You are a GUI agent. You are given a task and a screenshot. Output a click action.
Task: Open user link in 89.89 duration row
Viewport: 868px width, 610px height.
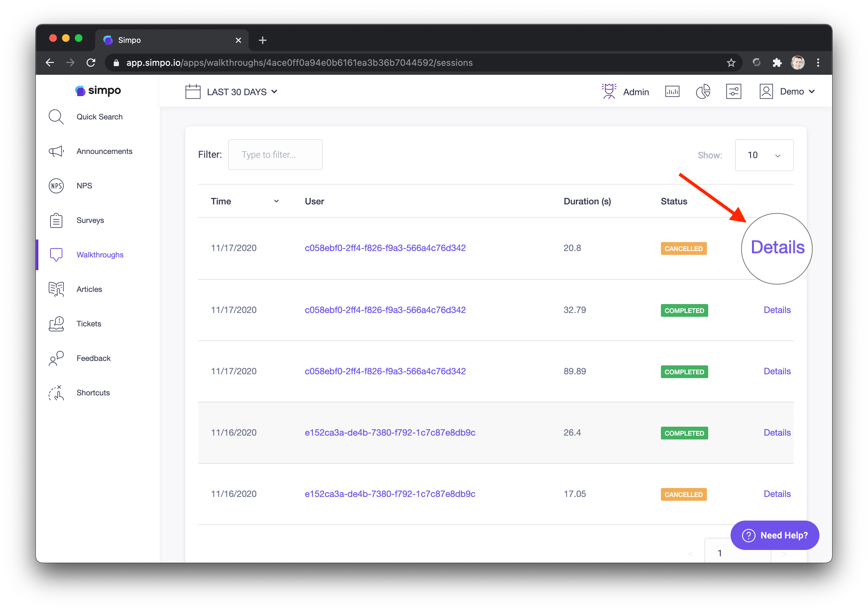385,371
